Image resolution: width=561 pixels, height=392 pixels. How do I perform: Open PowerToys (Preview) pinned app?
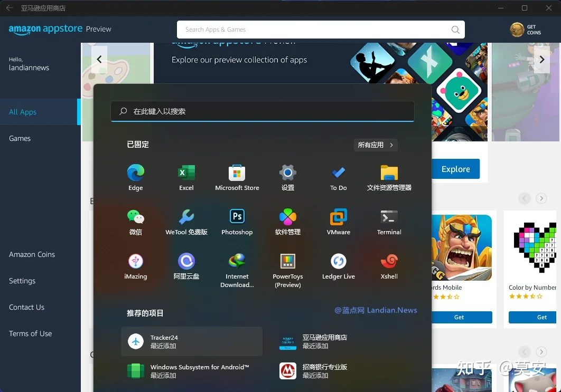288,271
